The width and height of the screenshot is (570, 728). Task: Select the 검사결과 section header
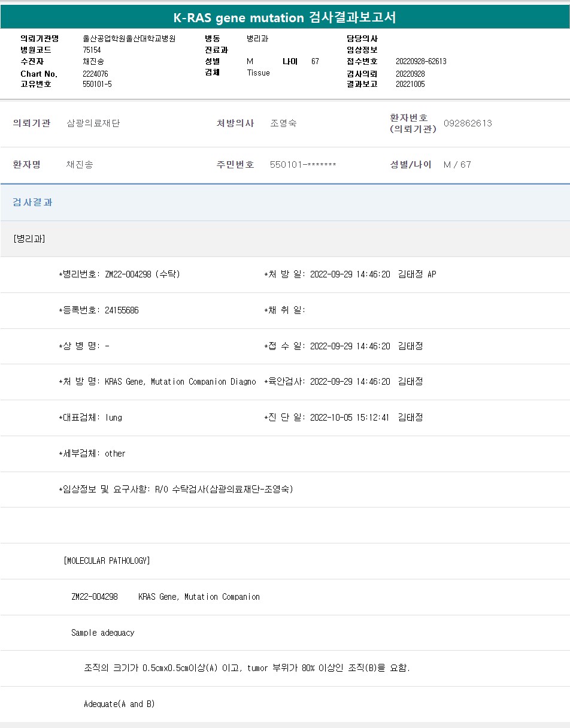click(33, 203)
